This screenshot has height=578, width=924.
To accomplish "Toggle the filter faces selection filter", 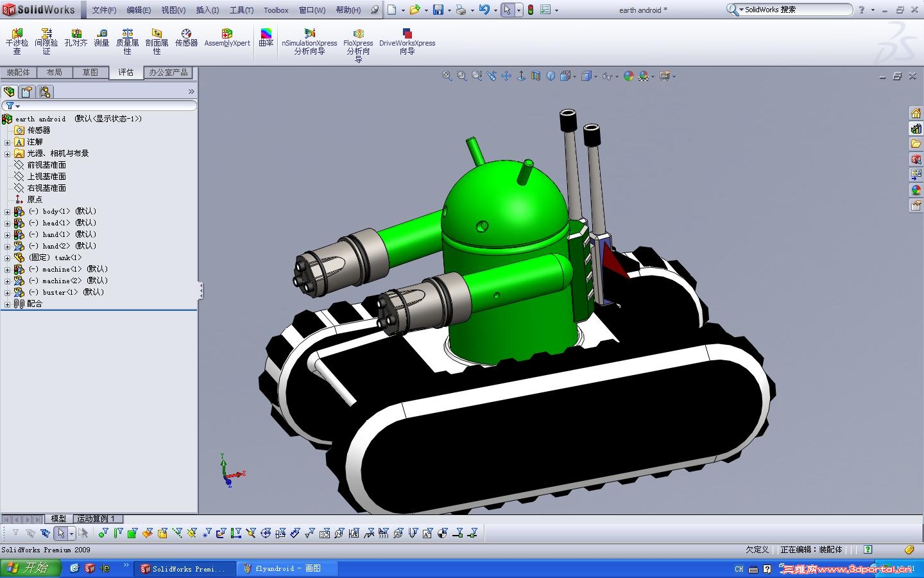I will [x=133, y=533].
